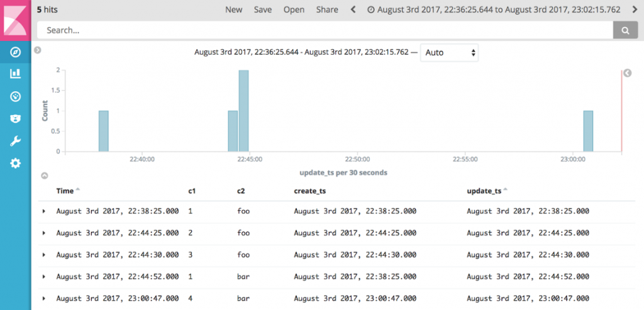
Task: Expand the first row dated 22:38:25.000
Action: (x=43, y=211)
